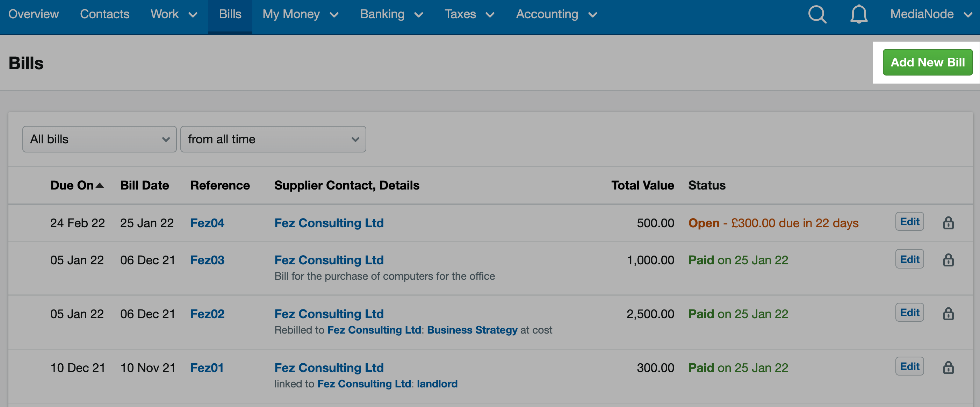The height and width of the screenshot is (407, 980).
Task: Expand the My Money menu
Action: tap(301, 14)
